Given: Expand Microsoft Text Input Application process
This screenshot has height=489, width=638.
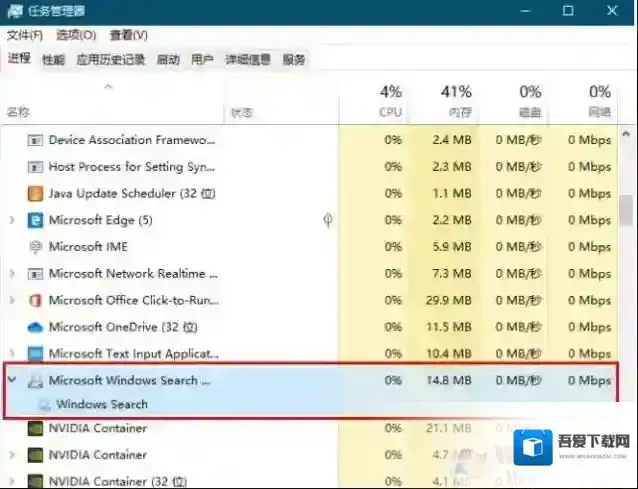Looking at the screenshot, I should (12, 354).
